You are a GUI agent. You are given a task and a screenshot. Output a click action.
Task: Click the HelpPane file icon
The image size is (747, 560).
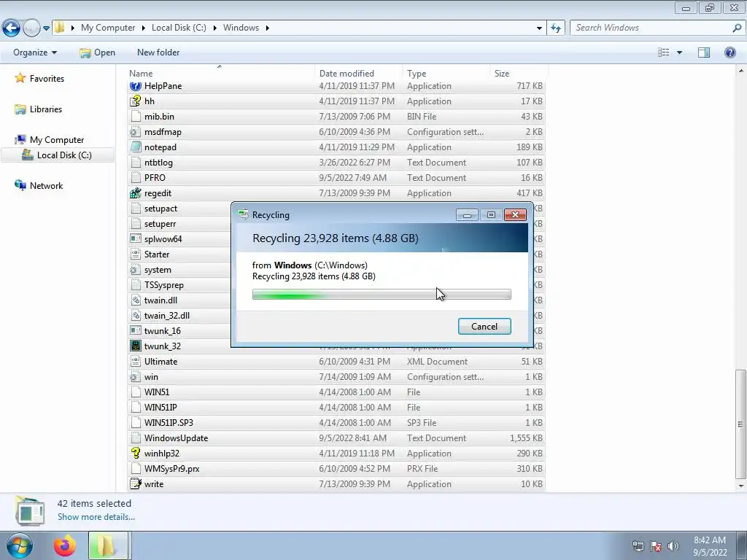135,86
